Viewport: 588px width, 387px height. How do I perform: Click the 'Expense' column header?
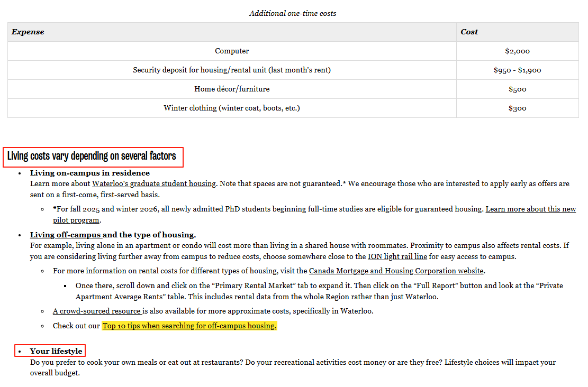click(28, 32)
